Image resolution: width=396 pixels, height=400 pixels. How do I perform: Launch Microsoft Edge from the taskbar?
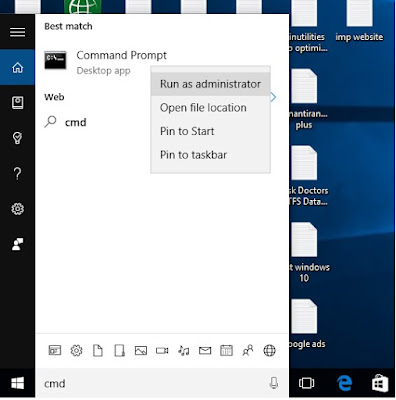[344, 383]
